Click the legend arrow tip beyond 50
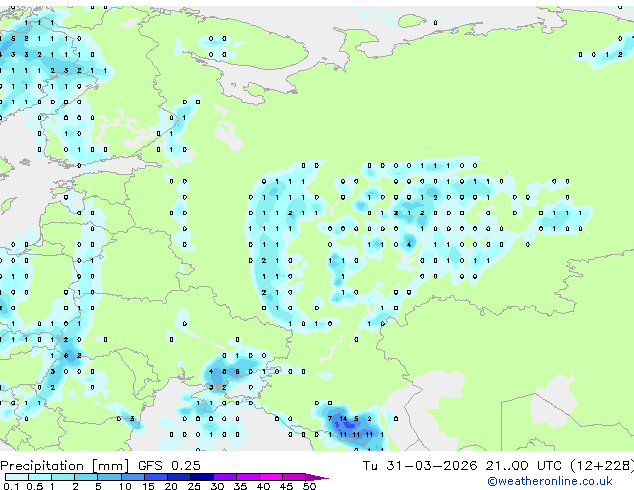This screenshot has height=490, width=634. tap(317, 477)
